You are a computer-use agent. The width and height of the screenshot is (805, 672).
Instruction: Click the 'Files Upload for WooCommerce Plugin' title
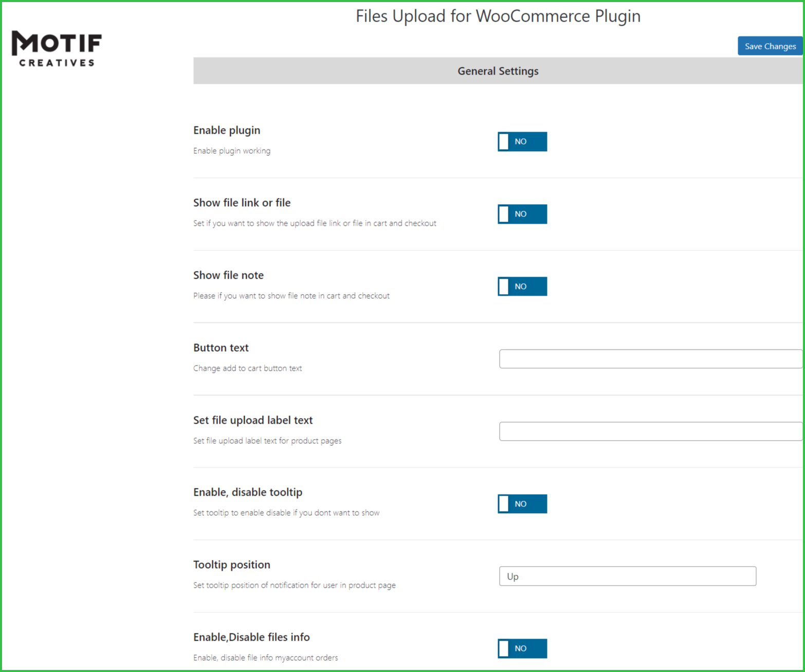pyautogui.click(x=498, y=16)
